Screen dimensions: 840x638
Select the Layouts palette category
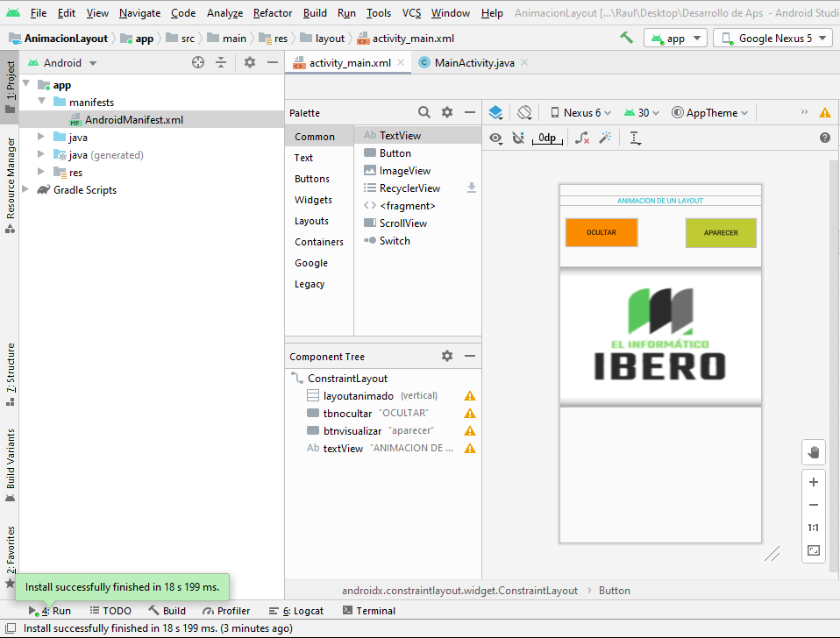(x=312, y=221)
